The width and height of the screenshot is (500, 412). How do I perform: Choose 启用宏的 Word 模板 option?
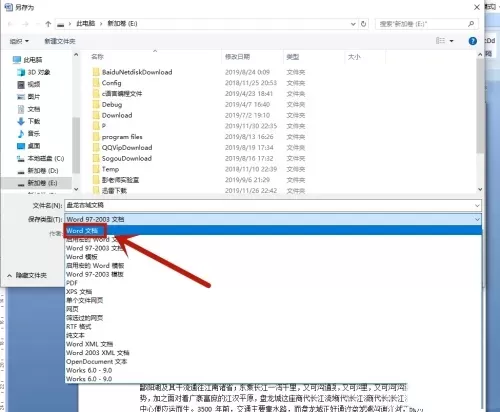[x=95, y=265]
